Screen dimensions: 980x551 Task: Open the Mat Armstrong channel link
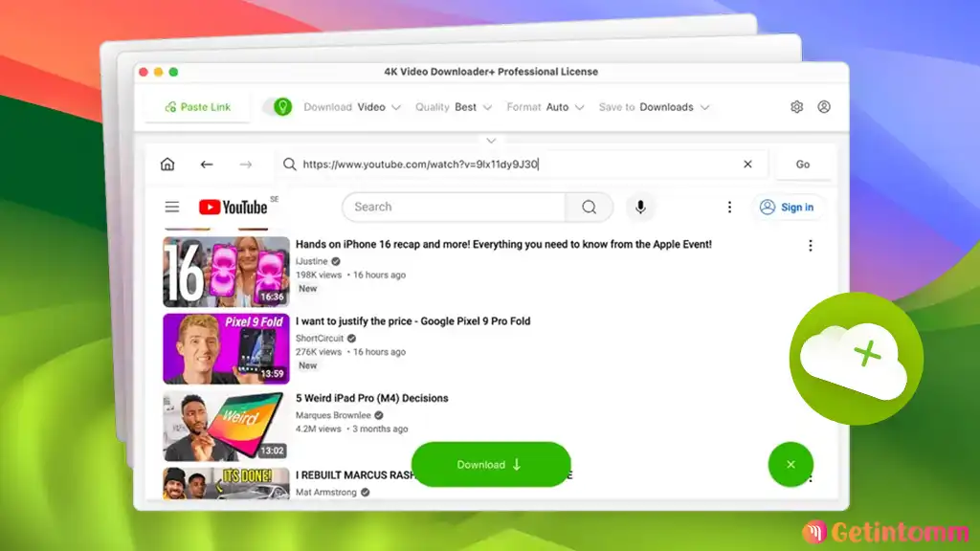coord(325,493)
